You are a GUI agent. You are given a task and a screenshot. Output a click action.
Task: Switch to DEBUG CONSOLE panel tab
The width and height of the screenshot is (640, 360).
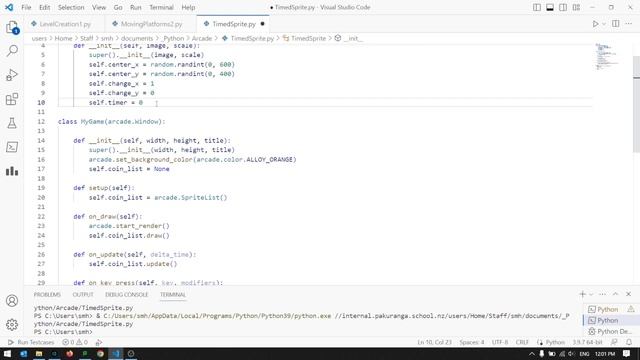coord(127,295)
